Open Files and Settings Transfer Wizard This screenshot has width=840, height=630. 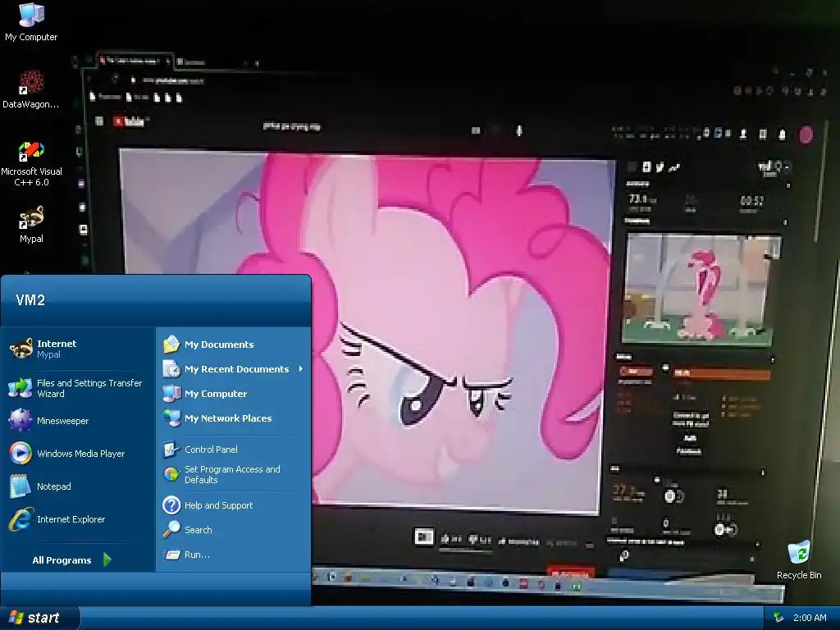(x=76, y=388)
